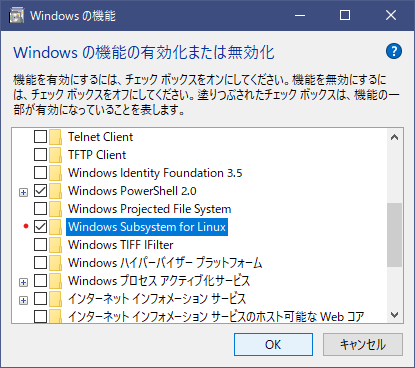Click the vertical scrollbar thumb in features list
Image resolution: width=415 pixels, height=368 pixels.
[394, 235]
